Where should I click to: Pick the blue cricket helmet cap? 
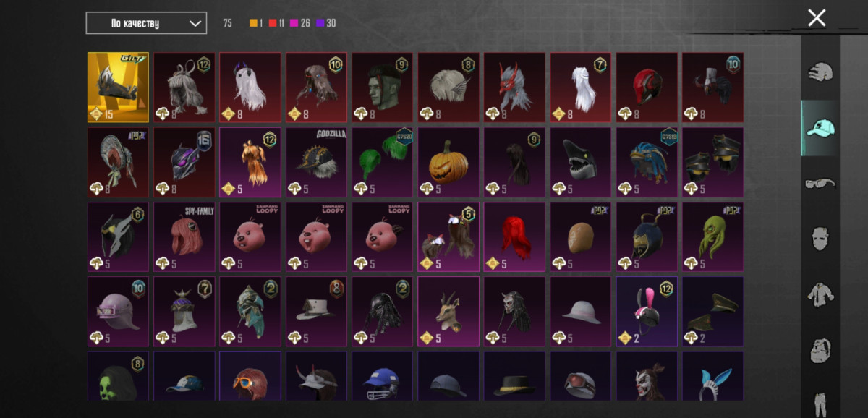click(382, 376)
